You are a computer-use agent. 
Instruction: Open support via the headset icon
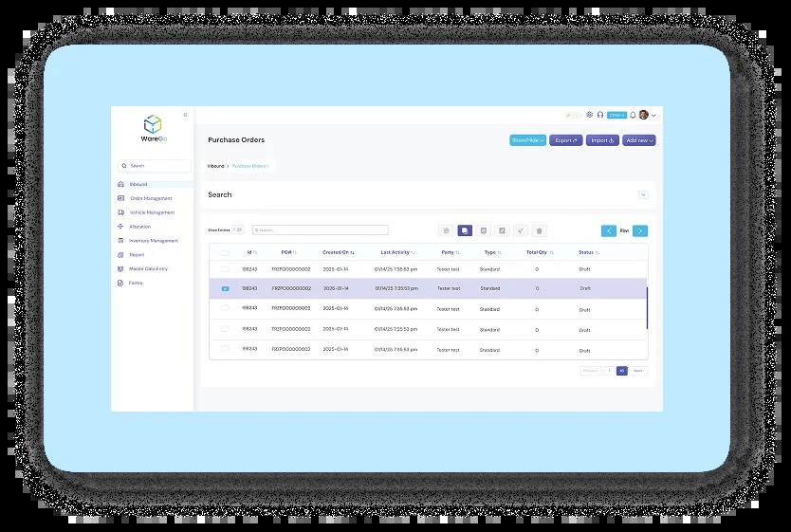[x=600, y=115]
